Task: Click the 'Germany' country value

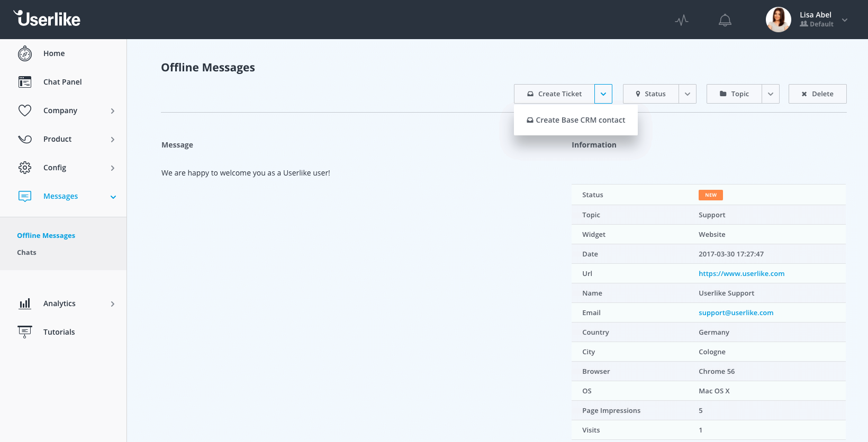Action: pyautogui.click(x=713, y=332)
